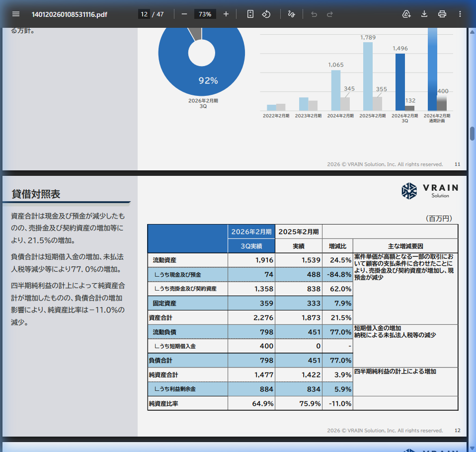Download the PDF file

424,14
